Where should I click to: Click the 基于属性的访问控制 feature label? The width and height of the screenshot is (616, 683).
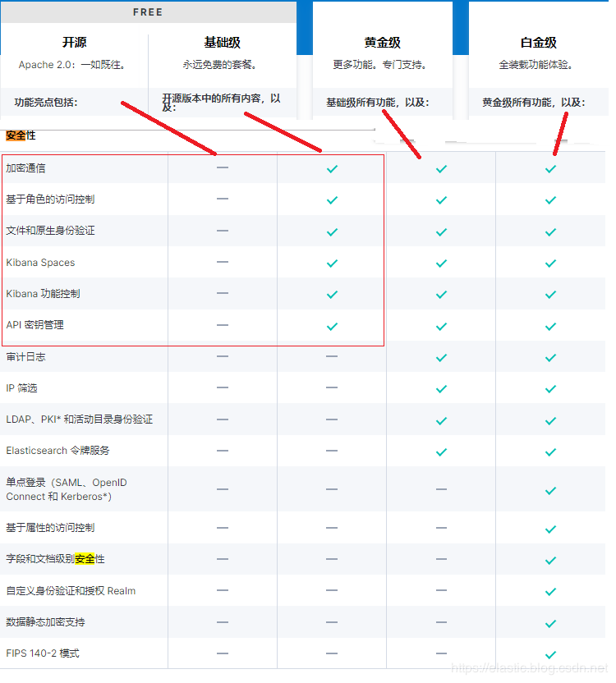(x=50, y=528)
